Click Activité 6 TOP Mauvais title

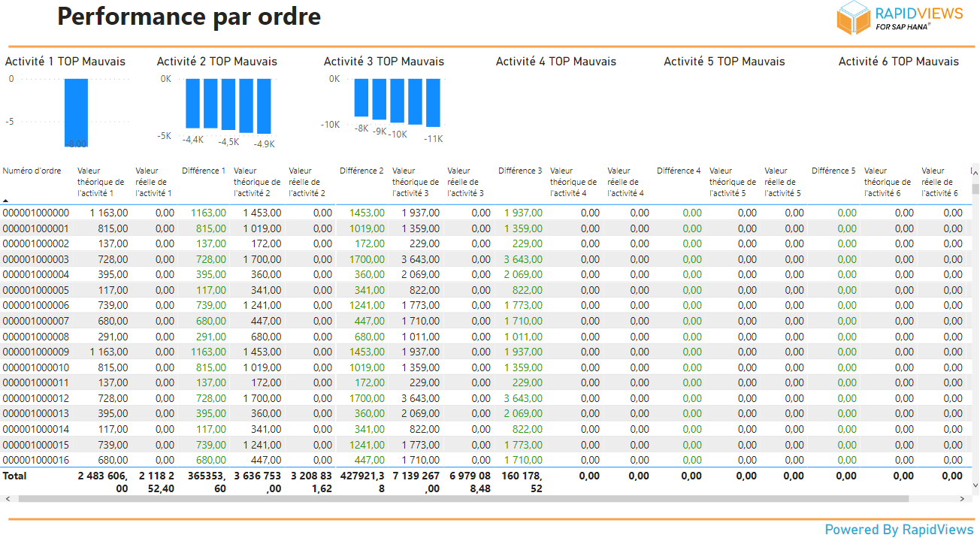click(x=899, y=62)
